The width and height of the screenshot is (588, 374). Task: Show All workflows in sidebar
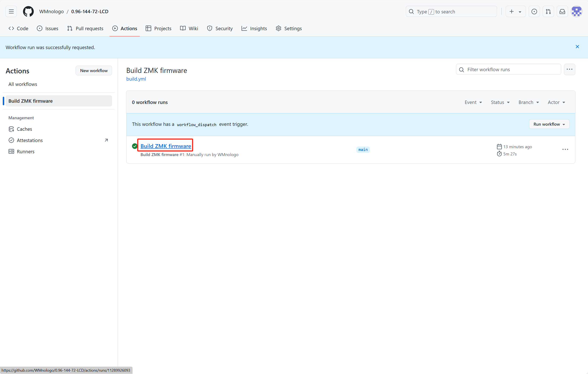pos(23,84)
